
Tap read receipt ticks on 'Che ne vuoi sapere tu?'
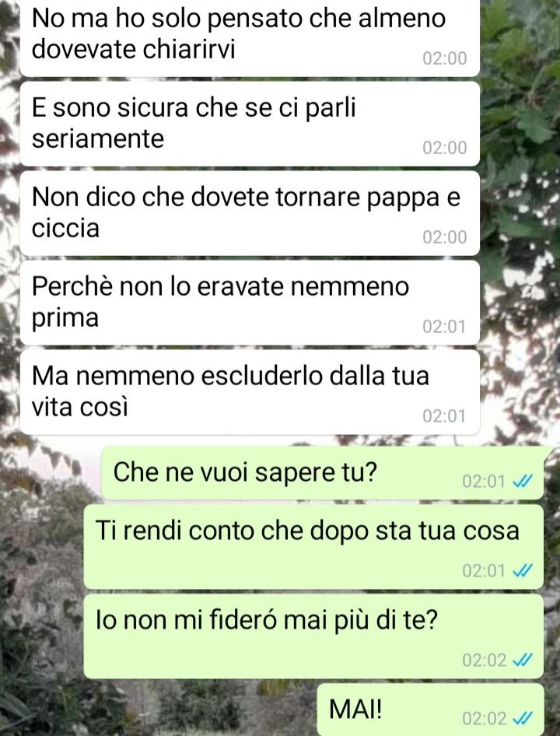tap(523, 481)
